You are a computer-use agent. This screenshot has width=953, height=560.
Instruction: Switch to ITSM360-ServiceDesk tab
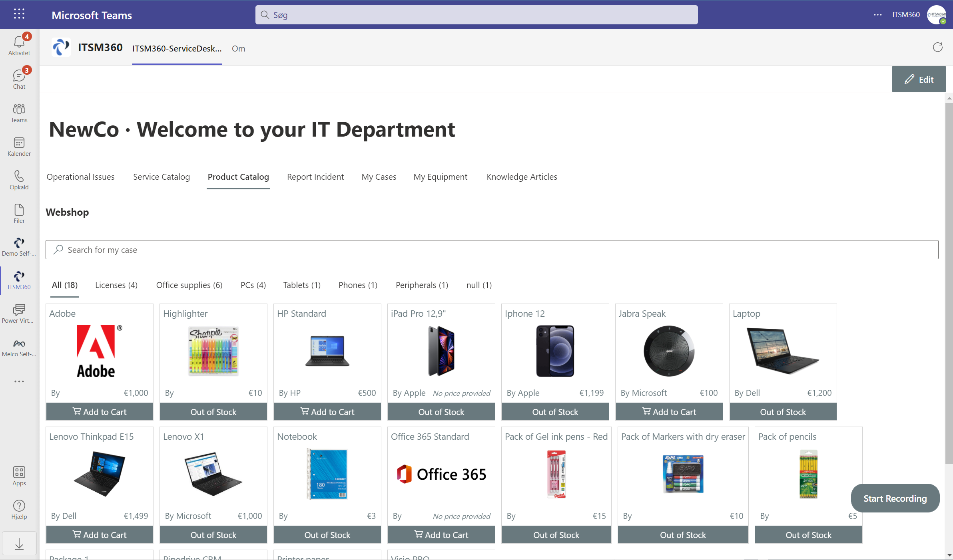[177, 48]
